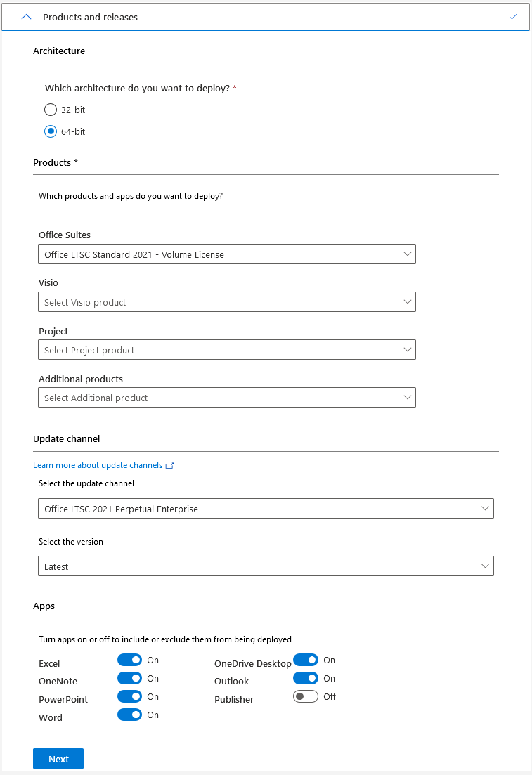The image size is (532, 775).
Task: Click external link icon beside update channels
Action: 169,466
